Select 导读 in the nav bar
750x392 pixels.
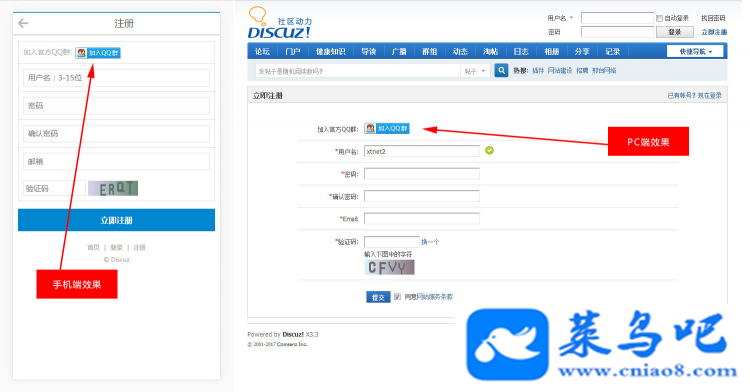pos(368,52)
